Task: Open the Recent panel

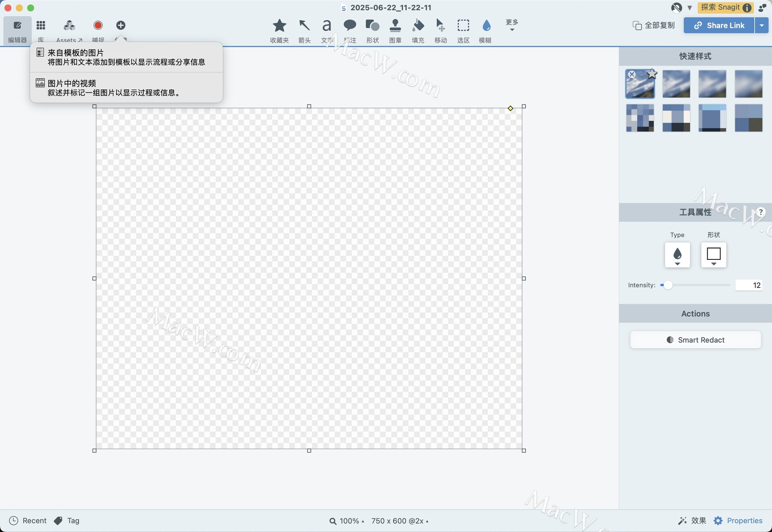Action: [28, 521]
